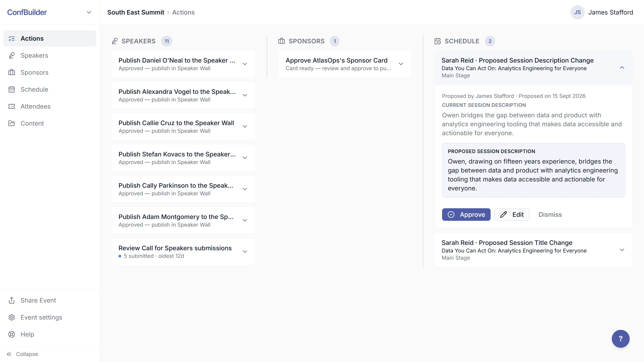Viewport: 644px width, 362px height.
Task: Expand the Publish Stefan Kovacs card
Action: point(245,158)
